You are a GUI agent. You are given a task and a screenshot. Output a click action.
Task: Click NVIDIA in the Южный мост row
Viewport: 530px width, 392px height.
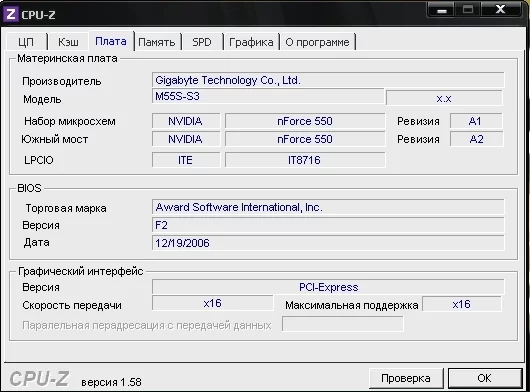[186, 139]
